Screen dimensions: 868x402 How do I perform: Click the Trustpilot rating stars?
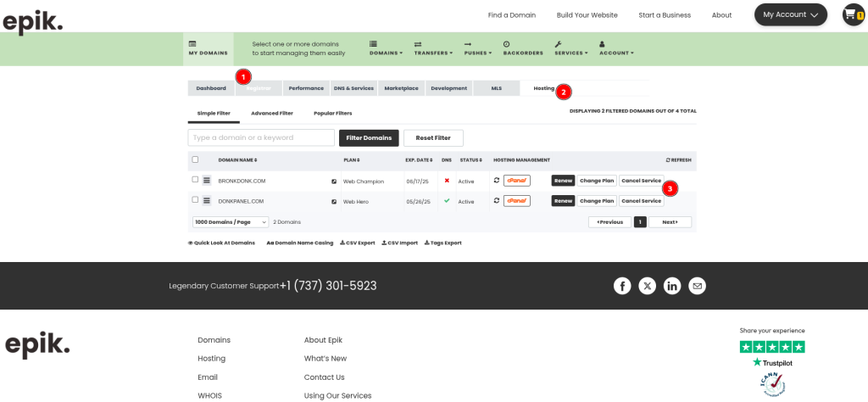pyautogui.click(x=772, y=347)
